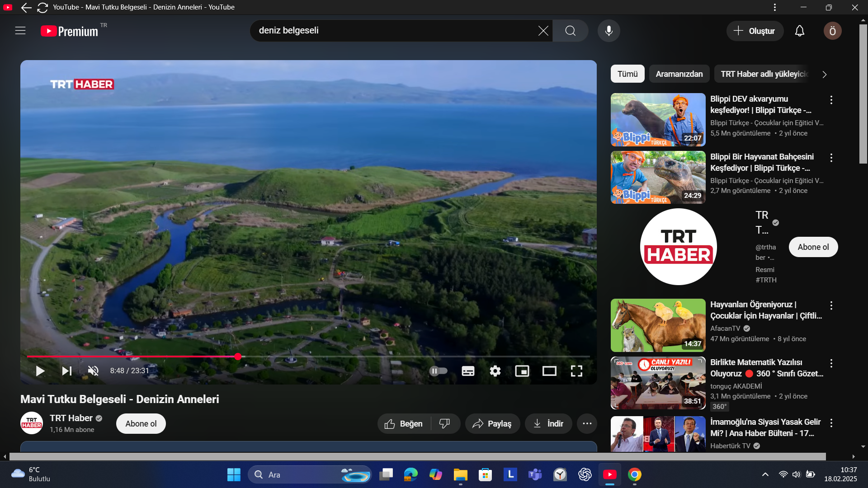Screen dimensions: 868x488
Task: Open options menu for Blippi DEV akvaryumu
Action: pos(831,100)
